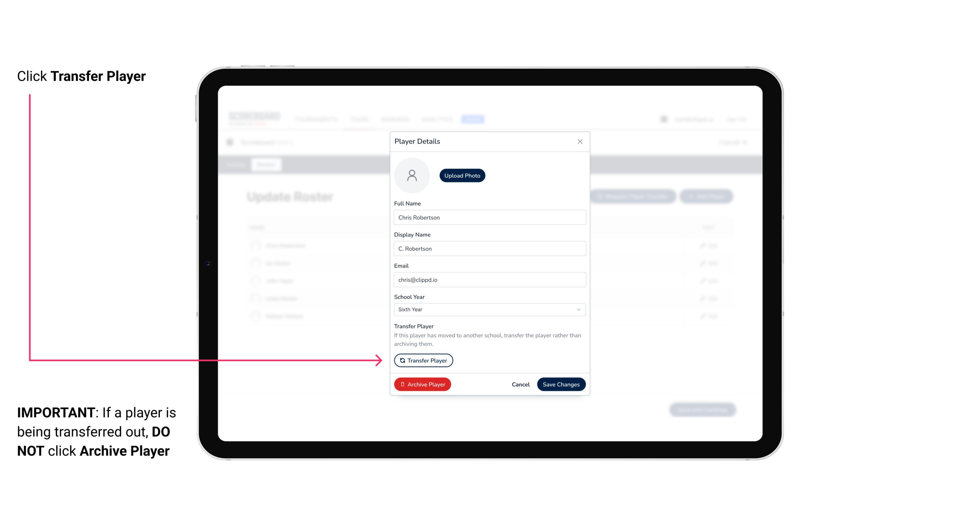Click the Transfer Player icon button

pyautogui.click(x=423, y=360)
